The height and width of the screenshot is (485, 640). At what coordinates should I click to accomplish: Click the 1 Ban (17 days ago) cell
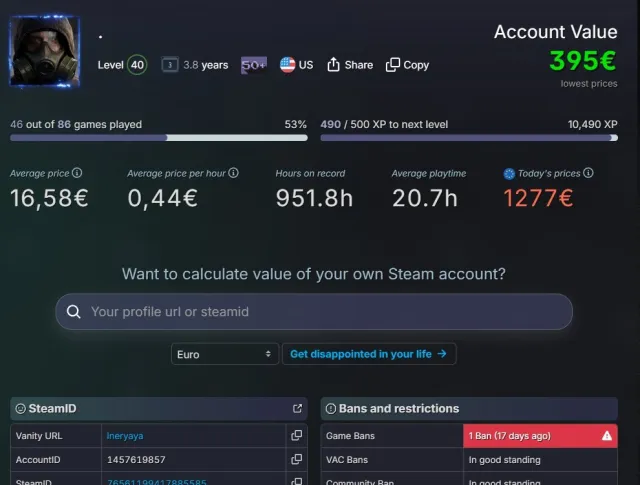[x=540, y=436]
